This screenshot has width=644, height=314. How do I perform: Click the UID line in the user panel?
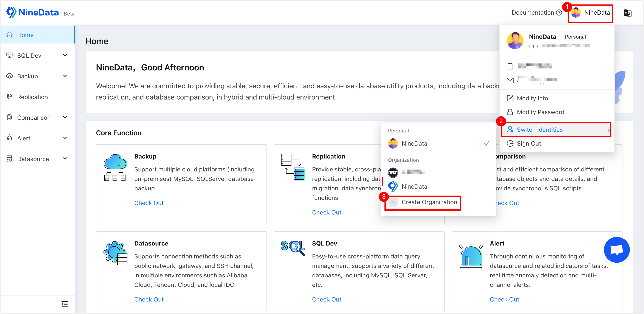(x=559, y=46)
